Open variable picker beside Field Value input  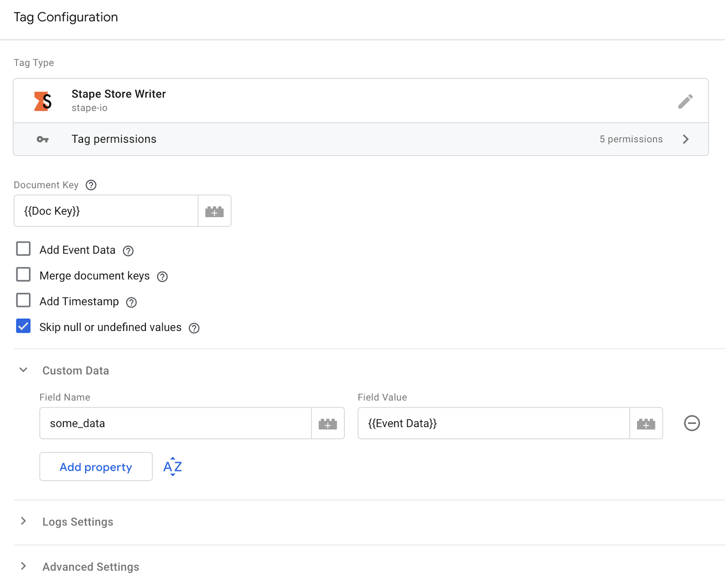coord(646,423)
